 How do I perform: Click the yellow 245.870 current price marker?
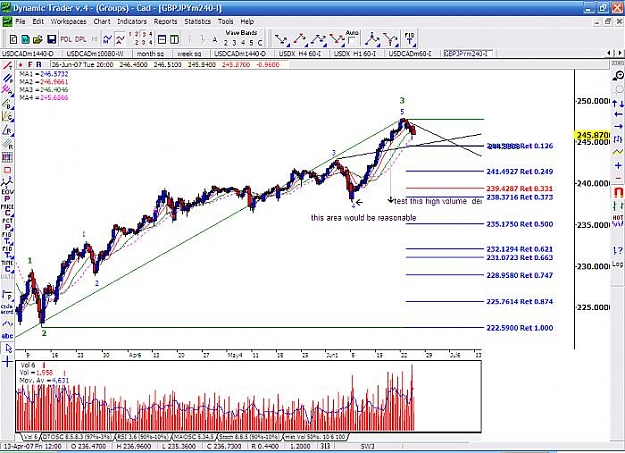pyautogui.click(x=593, y=135)
